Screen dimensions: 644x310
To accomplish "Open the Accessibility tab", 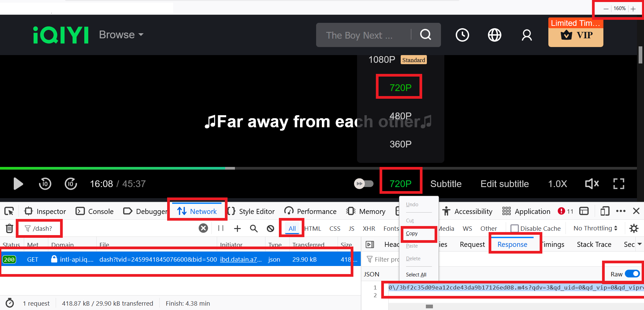I will 467,211.
